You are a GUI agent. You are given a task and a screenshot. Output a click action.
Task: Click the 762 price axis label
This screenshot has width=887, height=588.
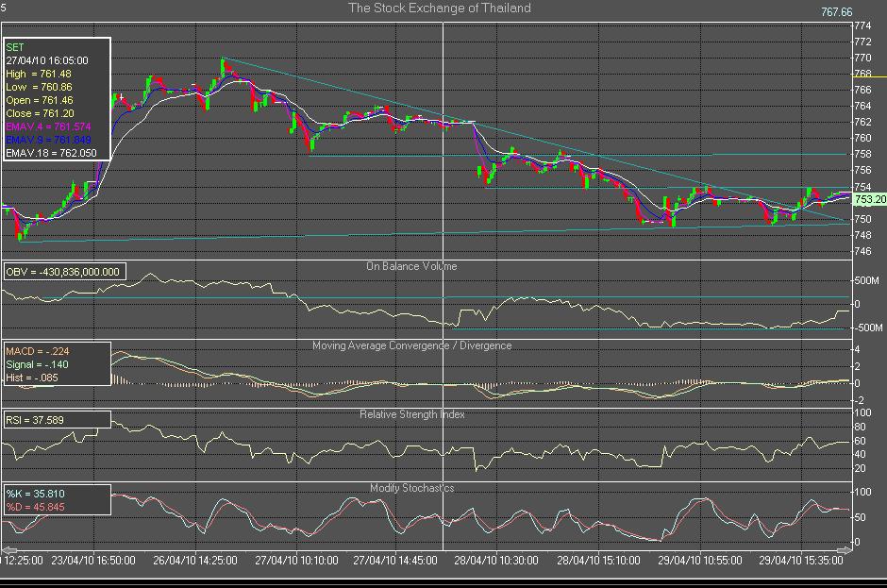(862, 122)
